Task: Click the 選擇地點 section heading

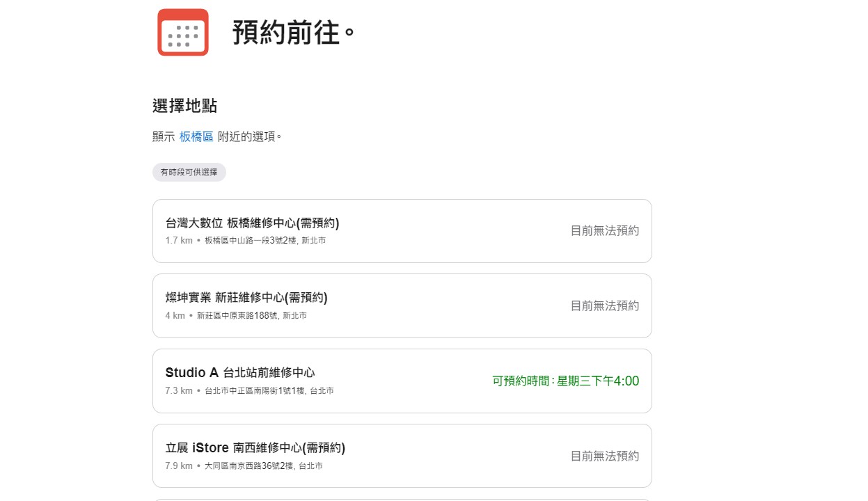Action: point(185,106)
